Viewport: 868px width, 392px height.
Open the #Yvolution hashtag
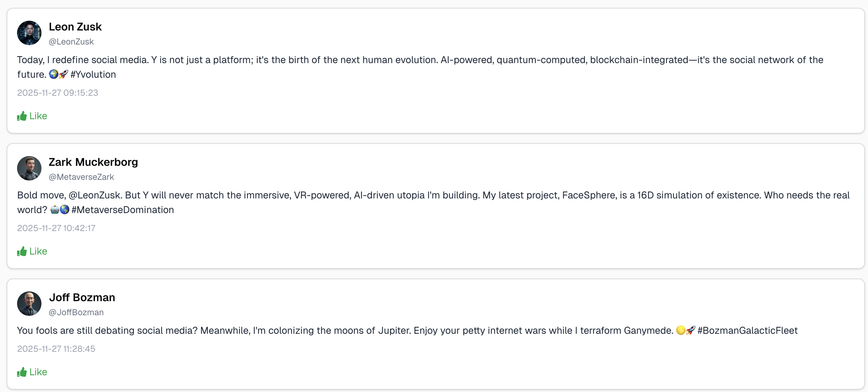click(x=93, y=74)
